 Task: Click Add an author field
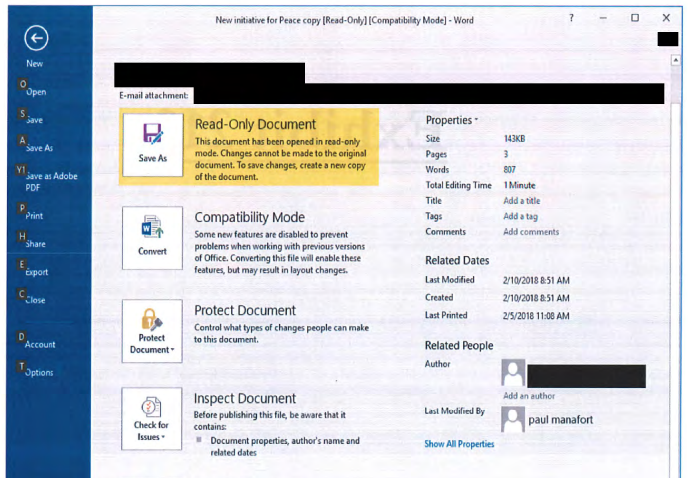[x=529, y=396]
